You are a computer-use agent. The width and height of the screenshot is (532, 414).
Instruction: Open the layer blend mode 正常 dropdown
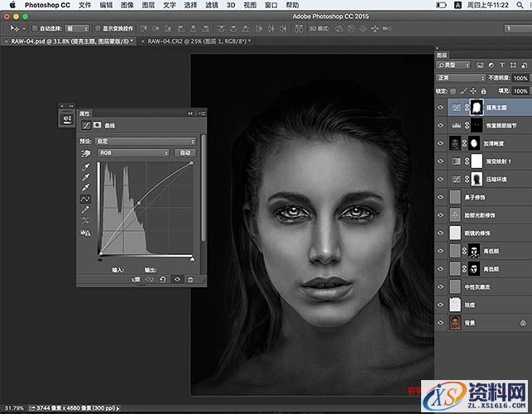click(461, 78)
